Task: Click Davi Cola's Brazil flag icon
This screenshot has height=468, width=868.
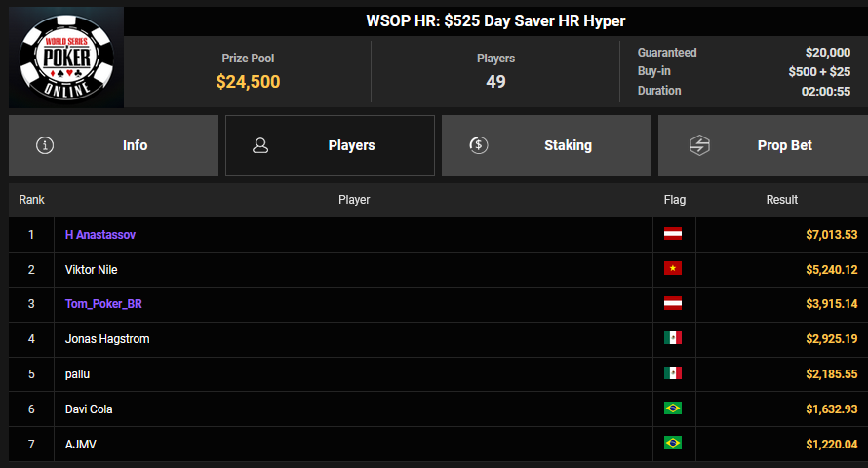Action: 673,409
